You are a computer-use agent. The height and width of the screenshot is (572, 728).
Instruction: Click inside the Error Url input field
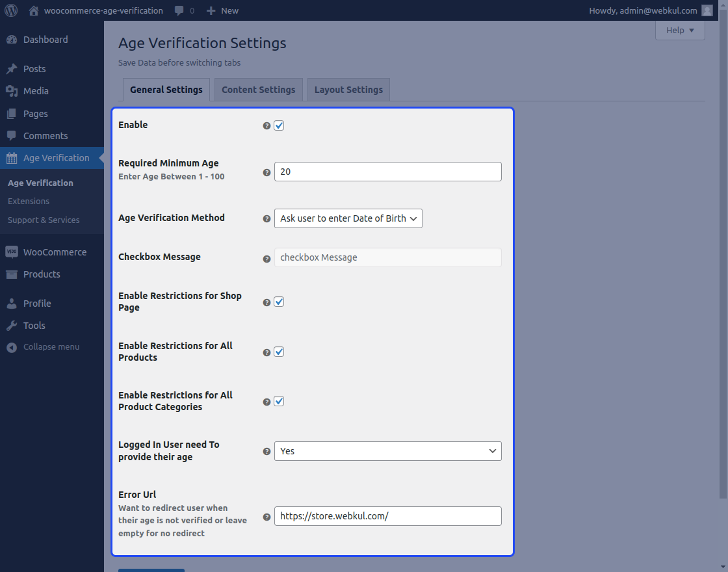pos(387,516)
